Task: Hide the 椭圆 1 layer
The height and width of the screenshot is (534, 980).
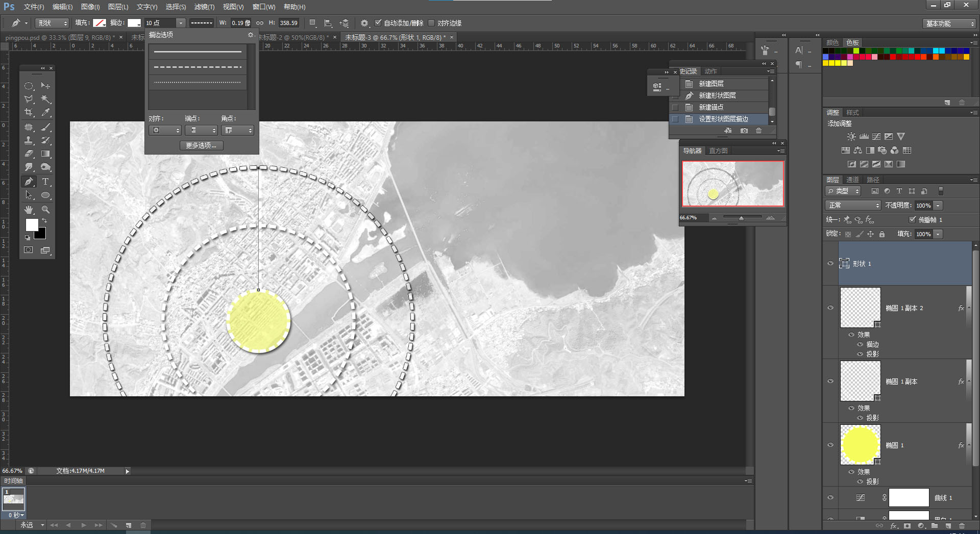Action: 830,445
